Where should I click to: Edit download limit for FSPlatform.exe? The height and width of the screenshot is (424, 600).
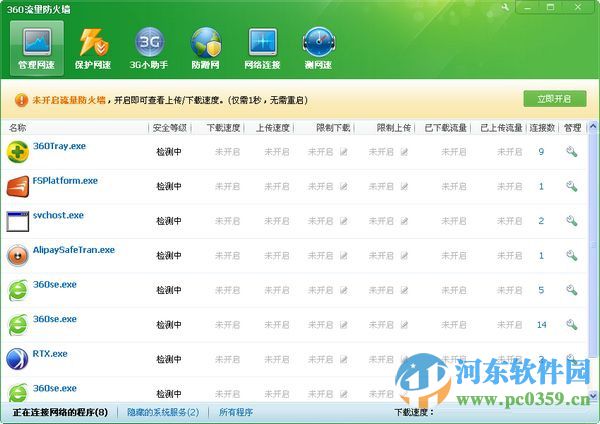tap(344, 186)
